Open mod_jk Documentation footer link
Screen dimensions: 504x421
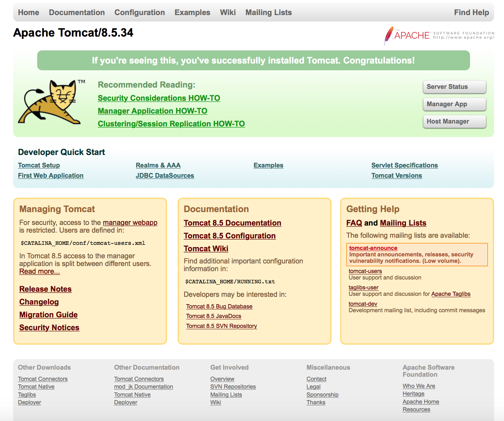(x=144, y=387)
